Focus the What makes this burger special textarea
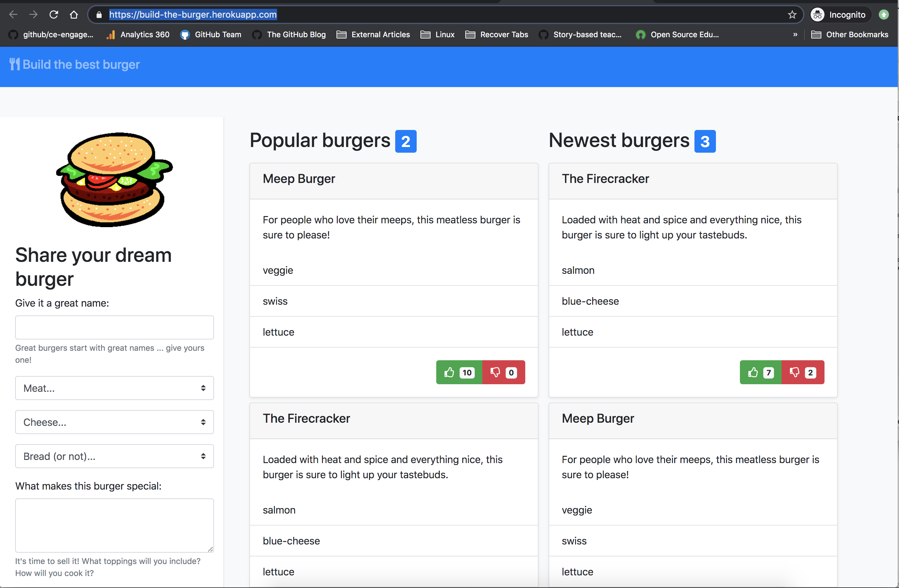Screen dimensions: 899x588 click(115, 525)
